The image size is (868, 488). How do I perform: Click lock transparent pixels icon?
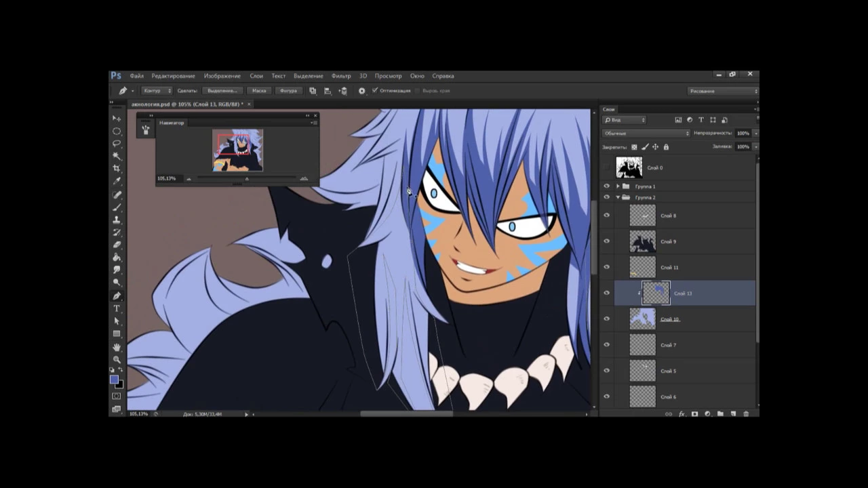click(635, 146)
